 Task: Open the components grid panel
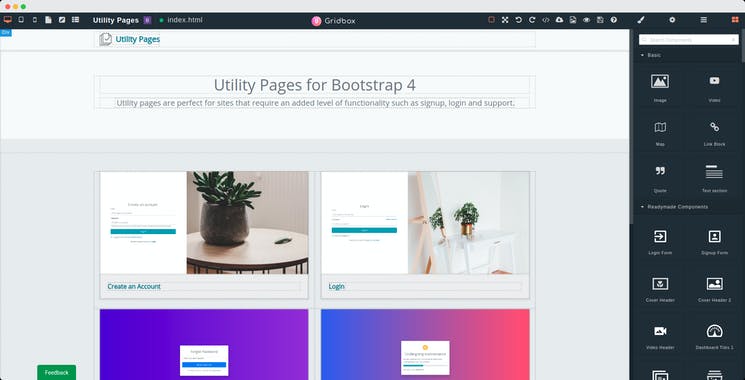(735, 20)
